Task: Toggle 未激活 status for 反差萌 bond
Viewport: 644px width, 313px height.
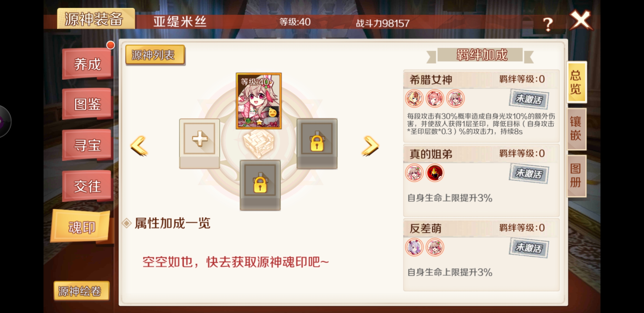Action: click(529, 248)
